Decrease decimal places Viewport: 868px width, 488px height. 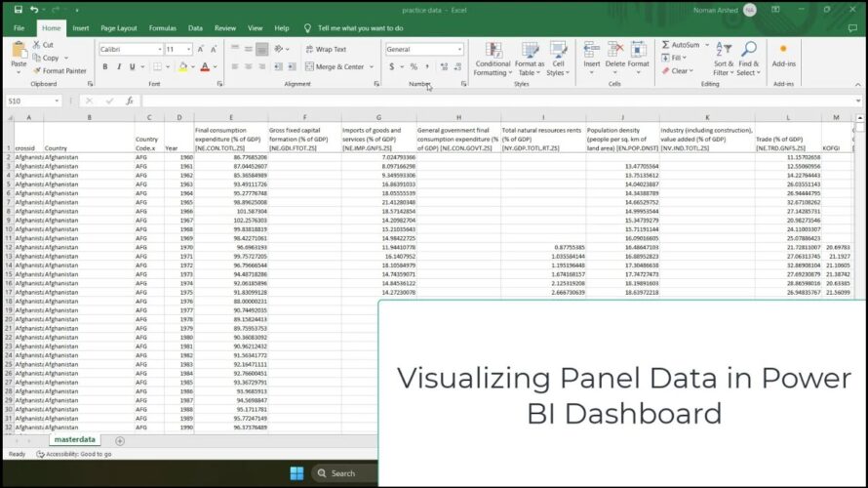pos(457,66)
